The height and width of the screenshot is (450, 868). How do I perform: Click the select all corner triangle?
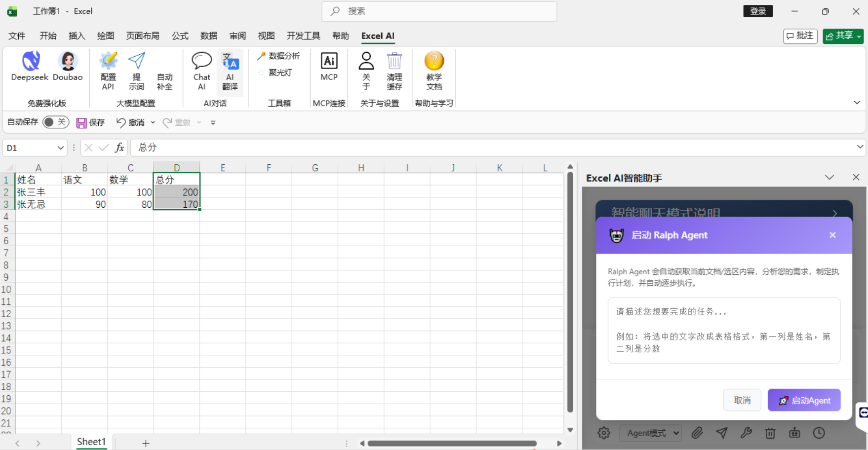coord(9,167)
